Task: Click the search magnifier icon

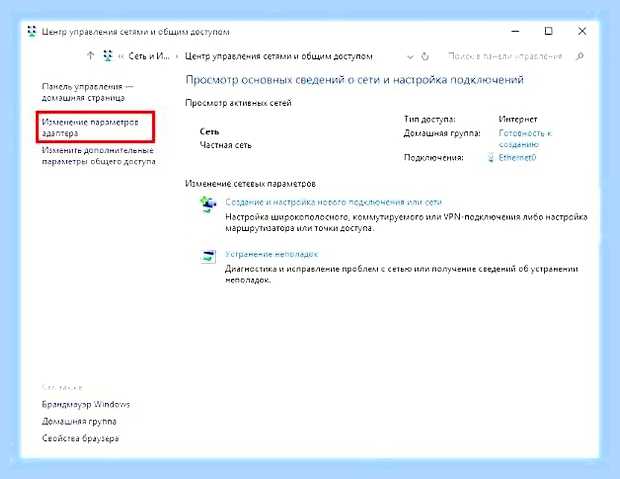Action: pos(580,57)
